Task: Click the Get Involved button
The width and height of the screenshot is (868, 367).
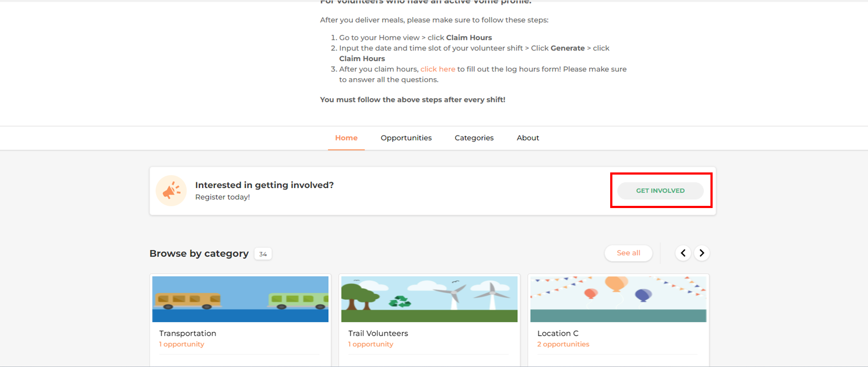Action: click(660, 191)
